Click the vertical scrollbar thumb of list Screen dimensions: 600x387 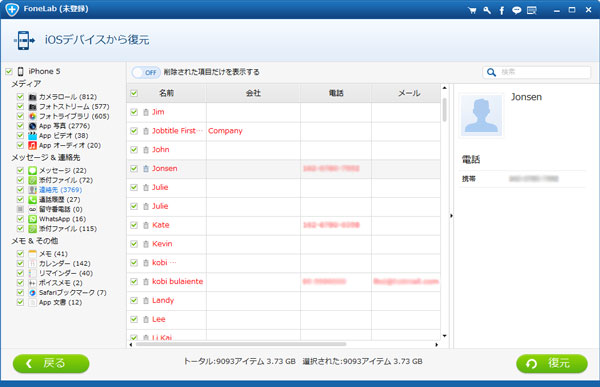coord(445,110)
